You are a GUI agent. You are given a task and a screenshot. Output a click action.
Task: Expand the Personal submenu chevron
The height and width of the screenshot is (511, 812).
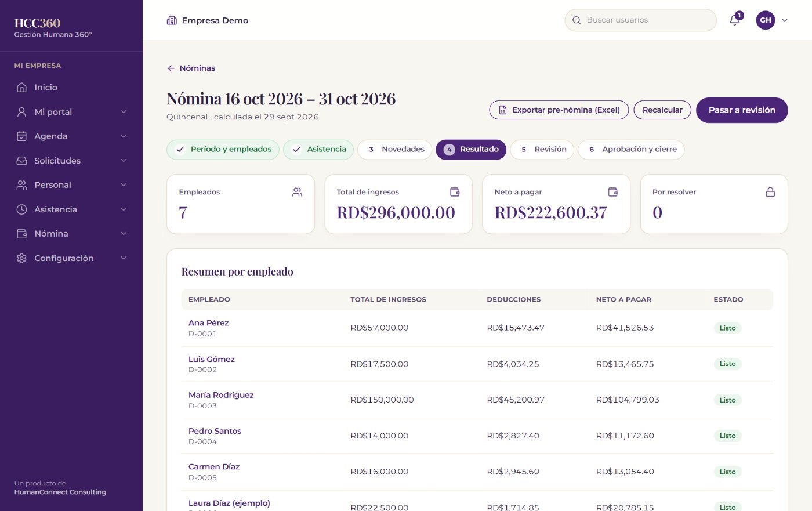pyautogui.click(x=124, y=185)
